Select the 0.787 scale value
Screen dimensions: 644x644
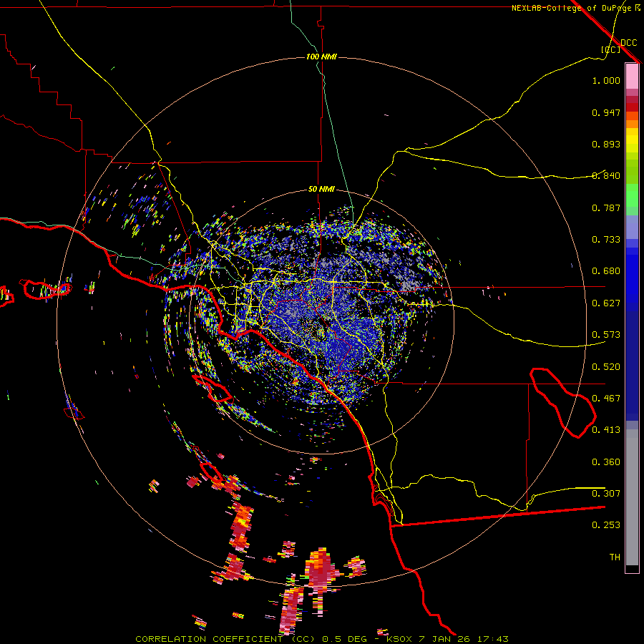pos(606,208)
